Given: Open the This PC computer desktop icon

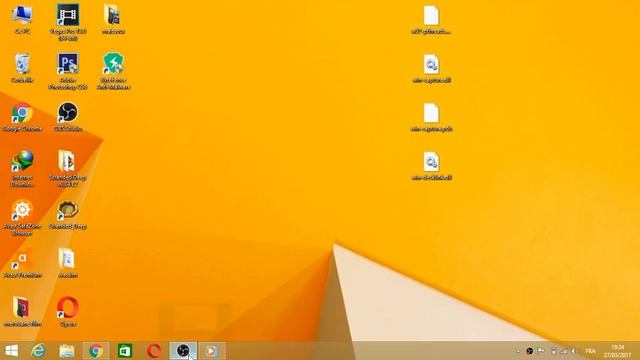Looking at the screenshot, I should (22, 15).
